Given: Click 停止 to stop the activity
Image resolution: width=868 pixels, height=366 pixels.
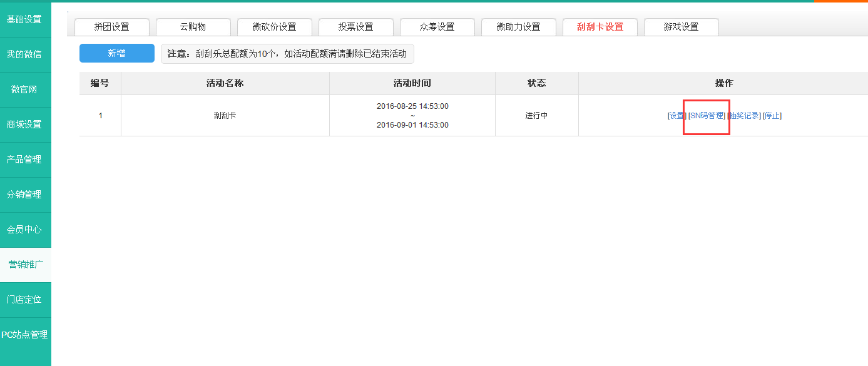Looking at the screenshot, I should (772, 116).
